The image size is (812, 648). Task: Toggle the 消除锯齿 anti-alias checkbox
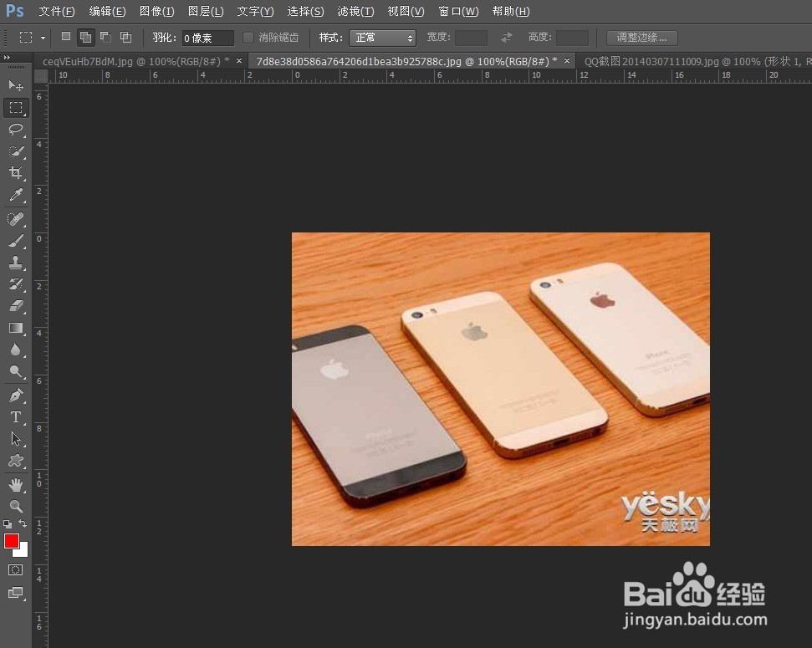[248, 38]
